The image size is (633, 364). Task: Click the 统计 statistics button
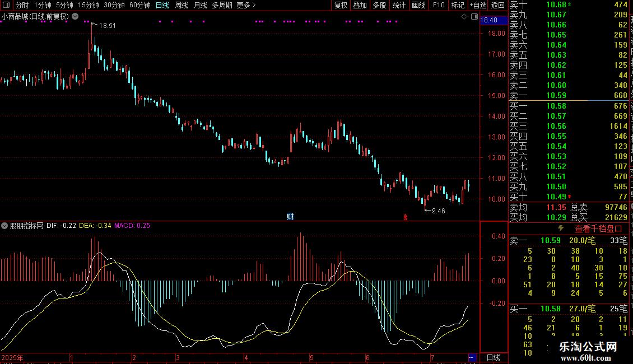[x=399, y=5]
